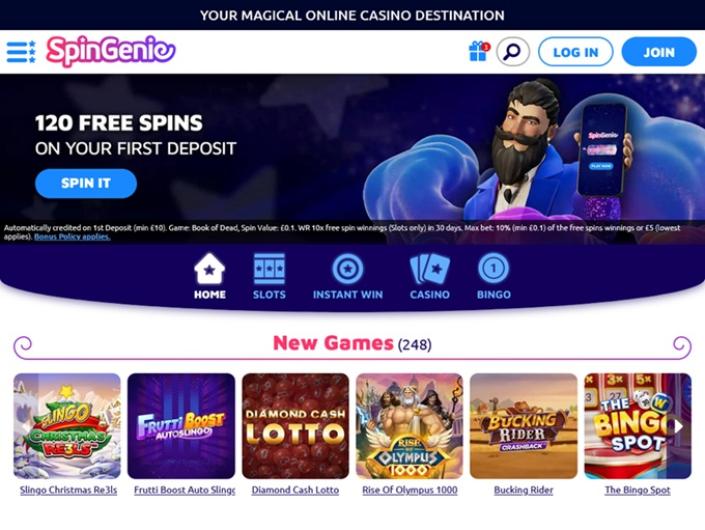Open Slingo Christmas Re3ls text link
705x530 pixels.
click(68, 490)
